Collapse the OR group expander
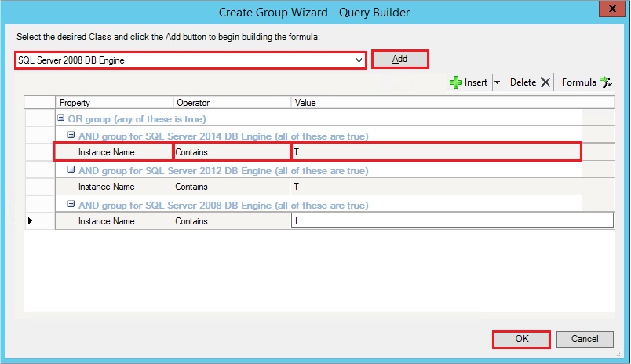 click(x=60, y=118)
